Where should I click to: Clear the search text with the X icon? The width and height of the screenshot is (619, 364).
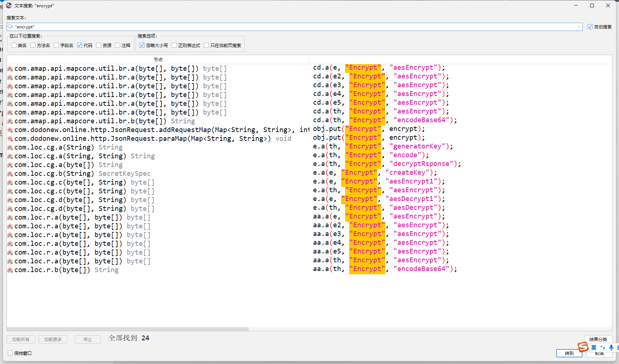(x=579, y=27)
